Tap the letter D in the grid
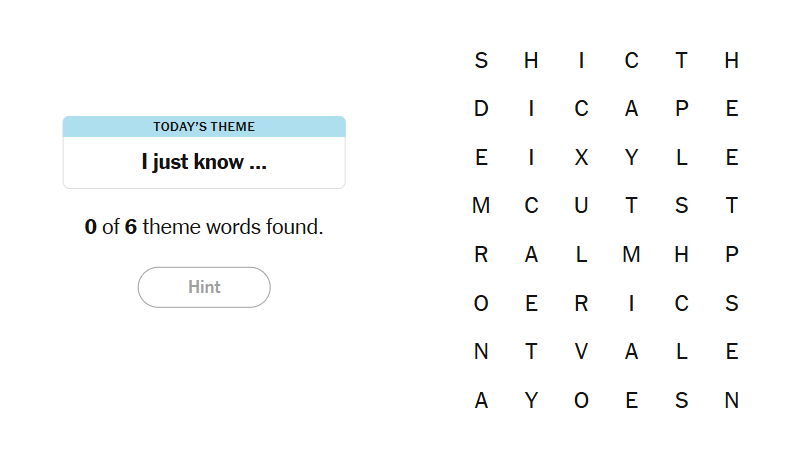Viewport: 803px width, 467px height. pos(481,109)
